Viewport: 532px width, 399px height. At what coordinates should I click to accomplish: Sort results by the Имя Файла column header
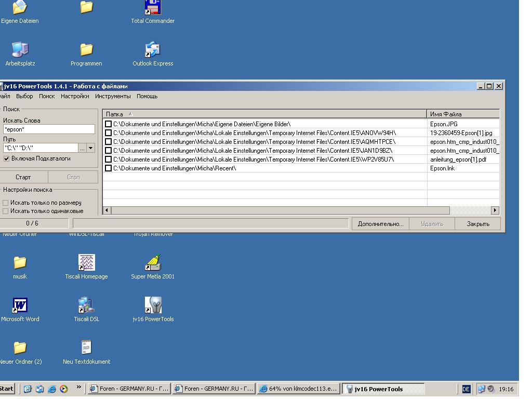pyautogui.click(x=463, y=114)
